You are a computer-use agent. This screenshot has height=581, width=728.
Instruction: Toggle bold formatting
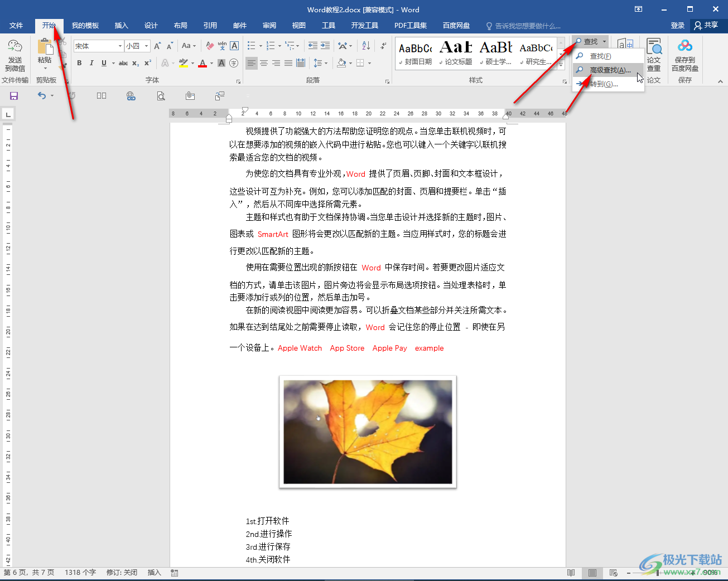pos(79,63)
